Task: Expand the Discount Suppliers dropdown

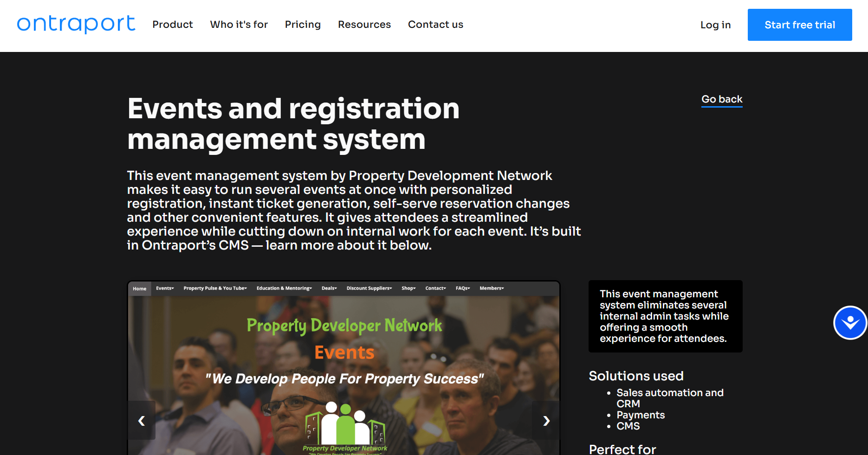Action: [x=369, y=288]
